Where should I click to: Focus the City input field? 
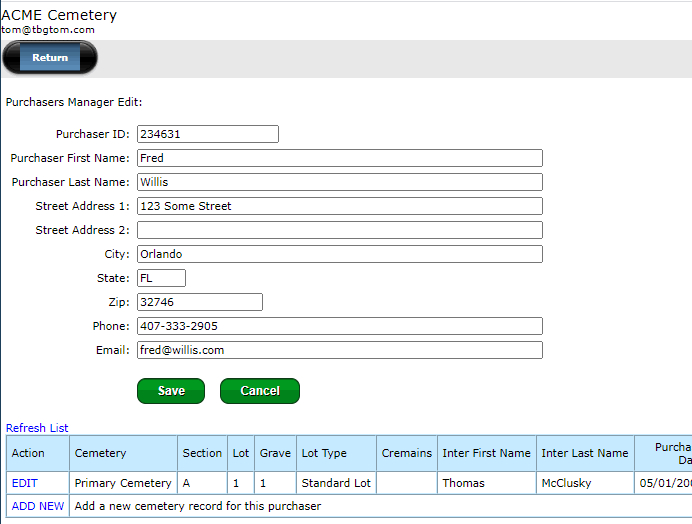click(339, 254)
